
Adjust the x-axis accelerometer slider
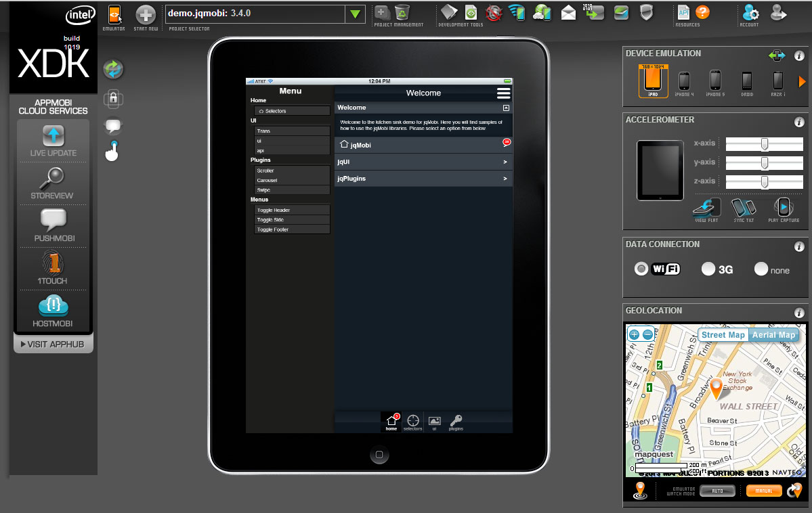765,144
